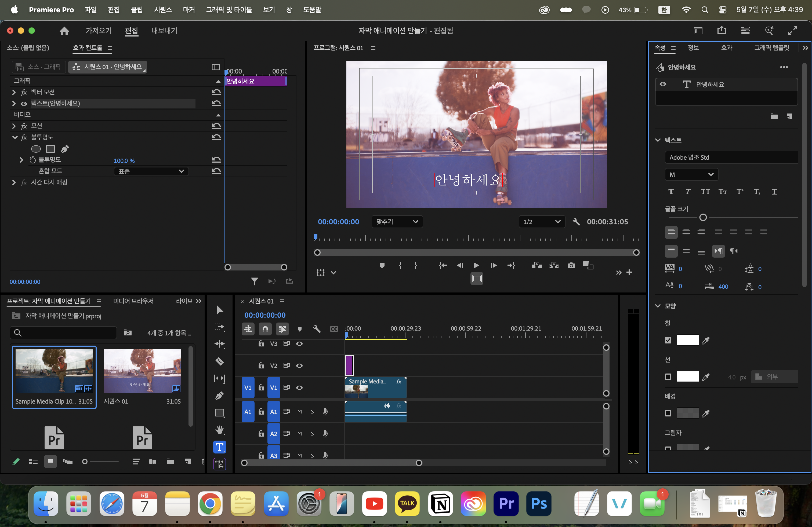Collapse the 불투명도 effect
The image size is (812, 527).
pos(15,137)
